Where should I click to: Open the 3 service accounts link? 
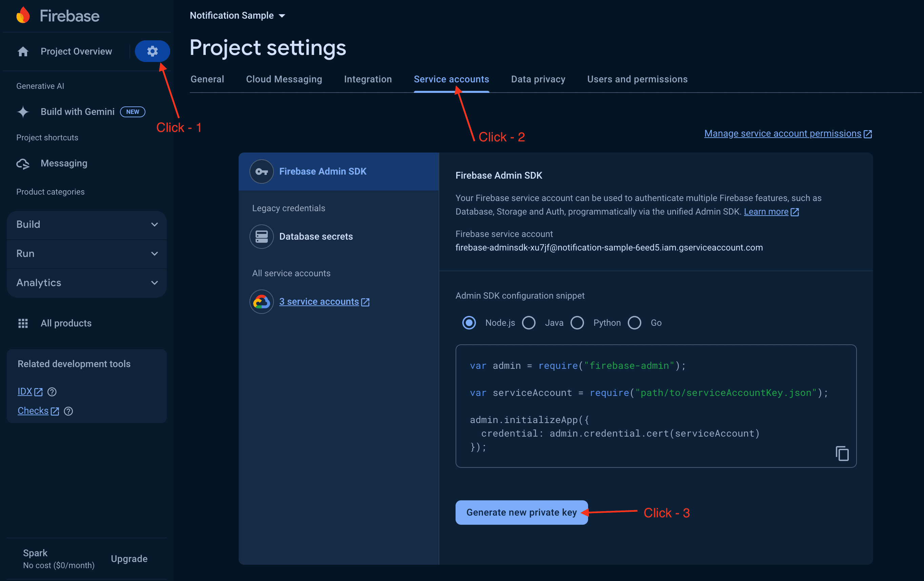click(319, 302)
